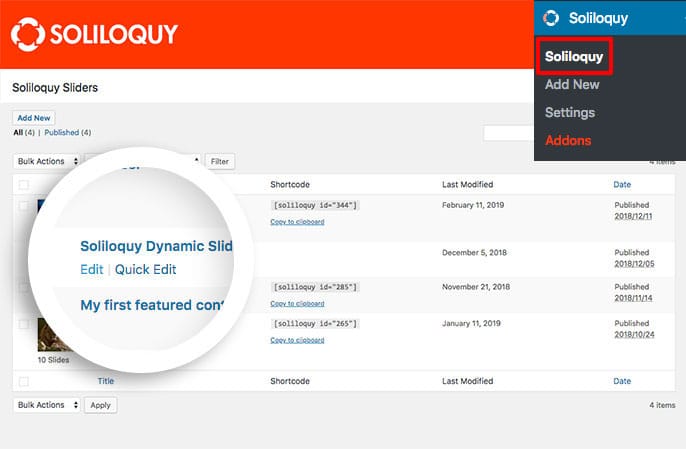Select the shortcode text soliloquy id="344"
686x449 pixels.
315,205
